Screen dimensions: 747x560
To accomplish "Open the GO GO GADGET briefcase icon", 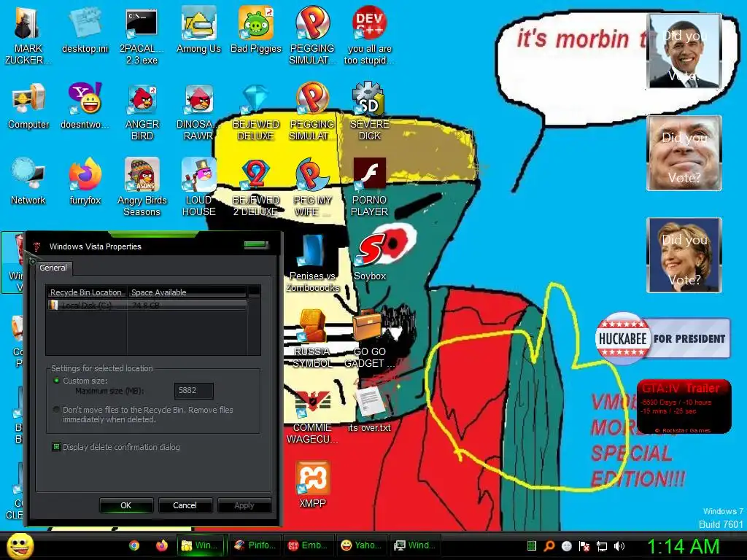I will point(369,338).
